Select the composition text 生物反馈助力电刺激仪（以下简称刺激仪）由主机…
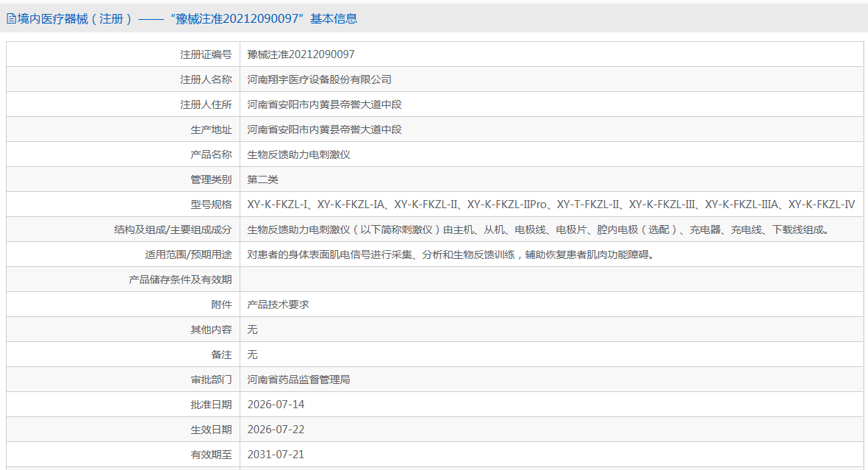 click(x=539, y=229)
